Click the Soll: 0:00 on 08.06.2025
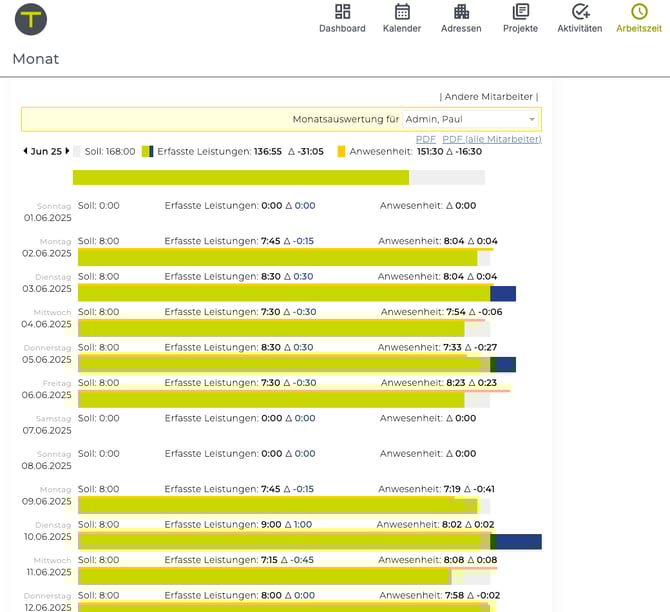 click(99, 453)
